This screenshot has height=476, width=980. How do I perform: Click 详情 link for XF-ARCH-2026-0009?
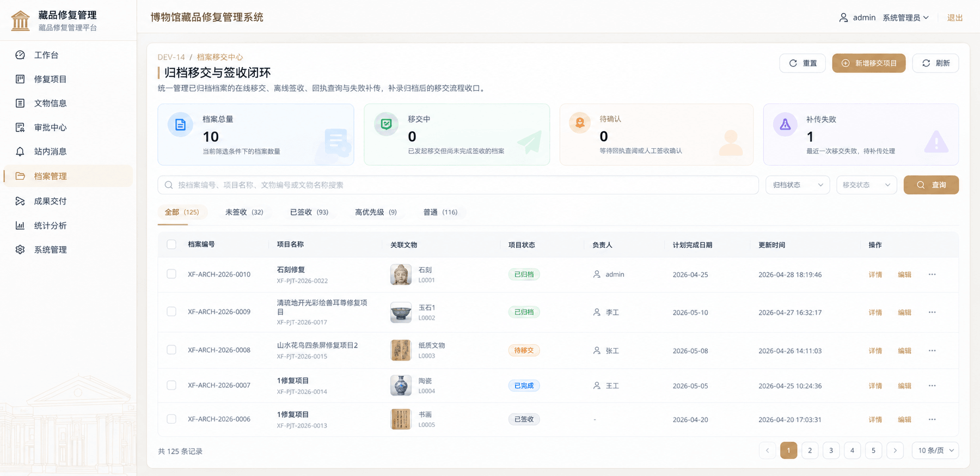pos(875,313)
